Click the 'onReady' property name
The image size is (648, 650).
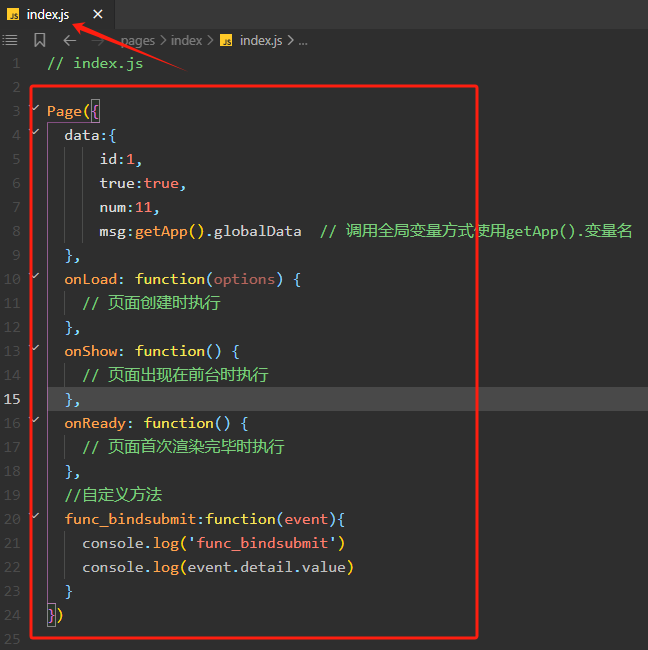point(95,423)
